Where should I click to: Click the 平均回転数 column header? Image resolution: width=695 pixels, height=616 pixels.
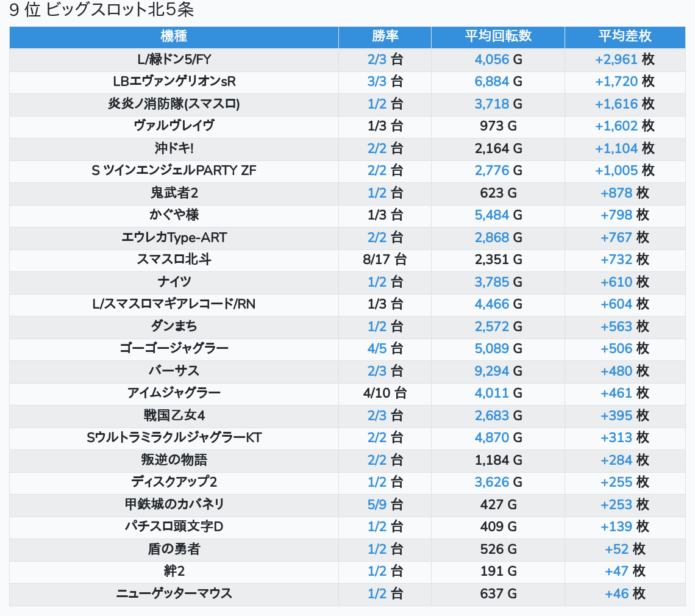click(x=497, y=37)
